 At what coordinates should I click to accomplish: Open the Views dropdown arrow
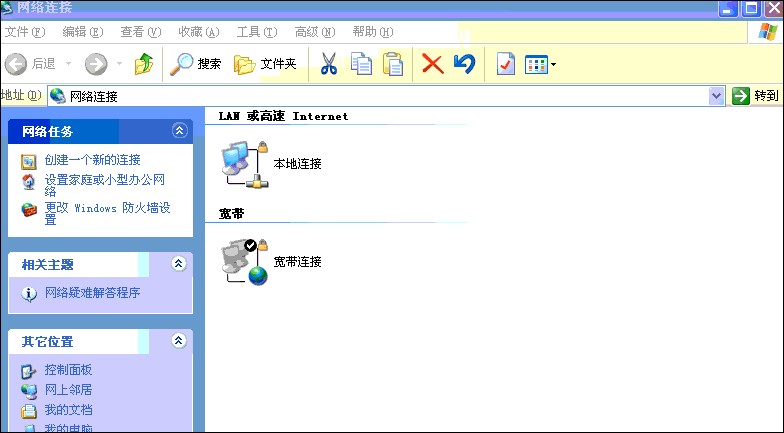click(x=554, y=64)
